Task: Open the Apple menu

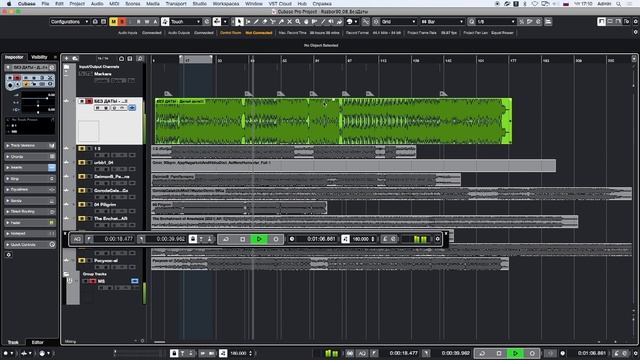Action: (9, 4)
